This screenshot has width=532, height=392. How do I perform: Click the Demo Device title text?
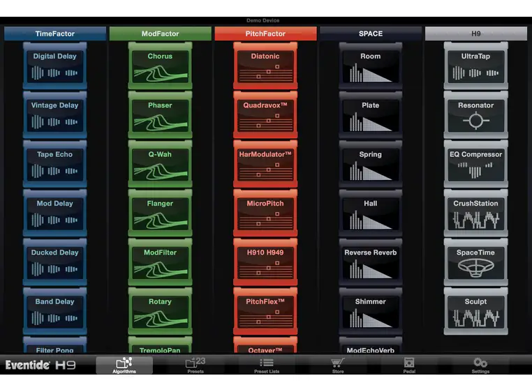[263, 20]
